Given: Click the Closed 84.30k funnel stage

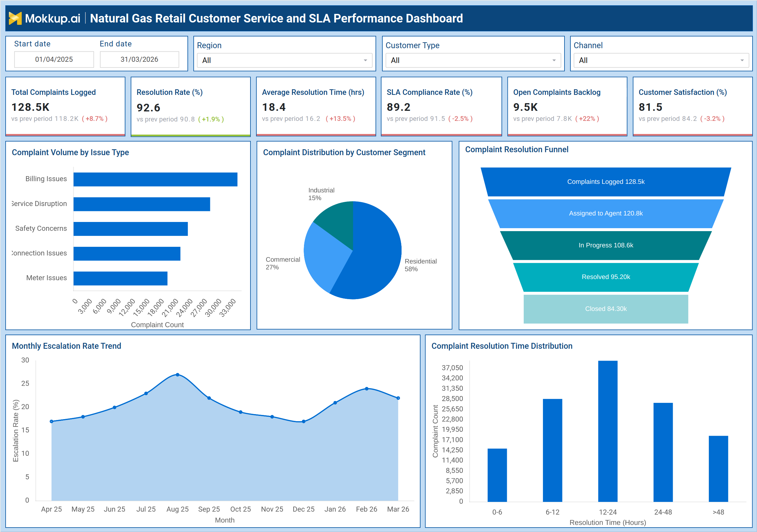Looking at the screenshot, I should (x=606, y=309).
